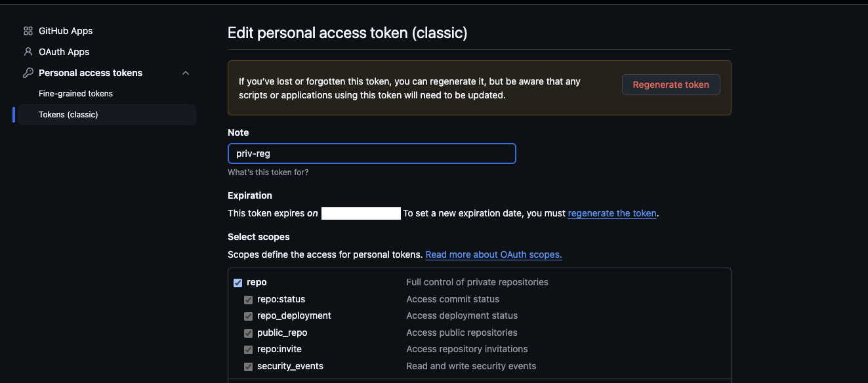
Task: Click the GitHub Apps grid icon
Action: tap(28, 31)
